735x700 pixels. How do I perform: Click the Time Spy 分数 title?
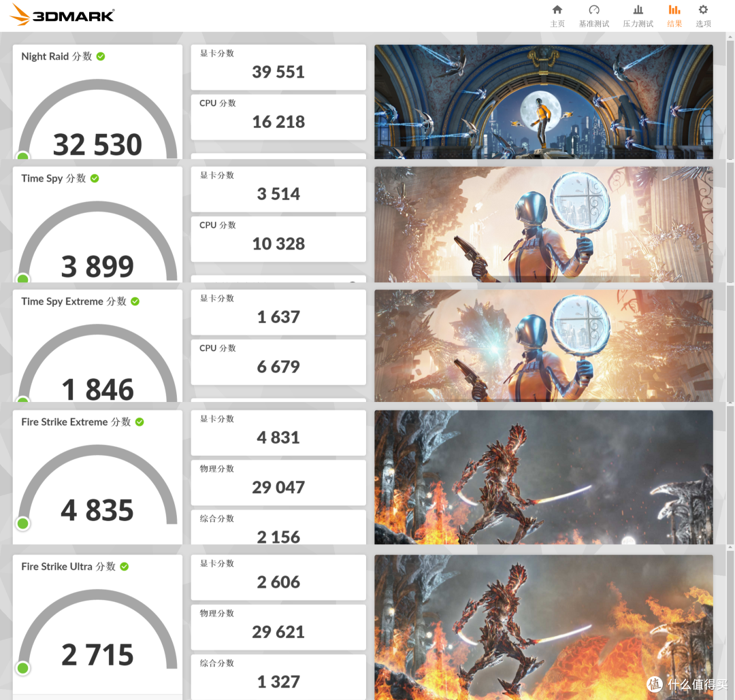54,178
